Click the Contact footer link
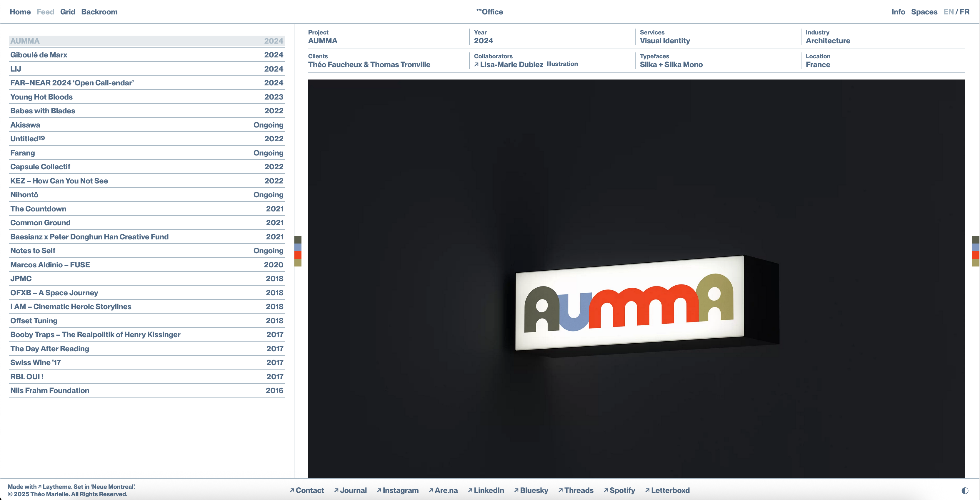The image size is (980, 500). tap(310, 491)
